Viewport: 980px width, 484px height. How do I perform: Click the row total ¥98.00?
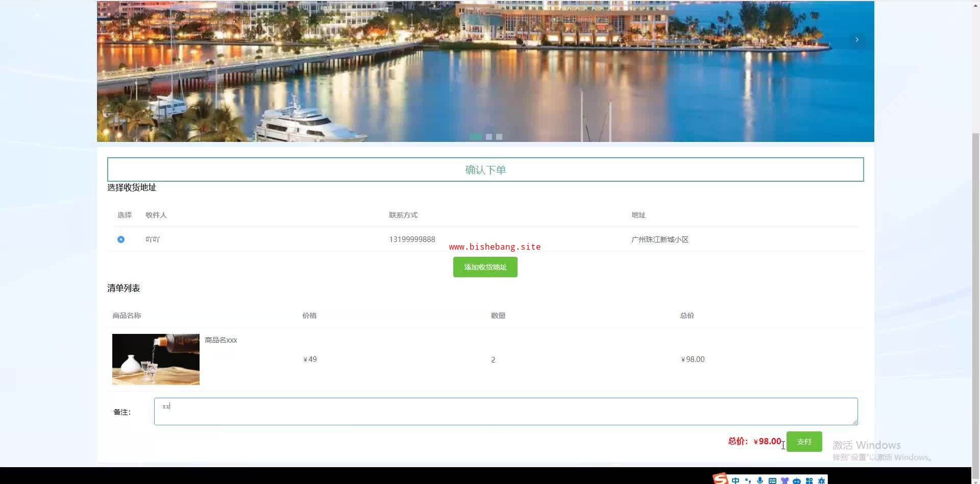(x=693, y=359)
